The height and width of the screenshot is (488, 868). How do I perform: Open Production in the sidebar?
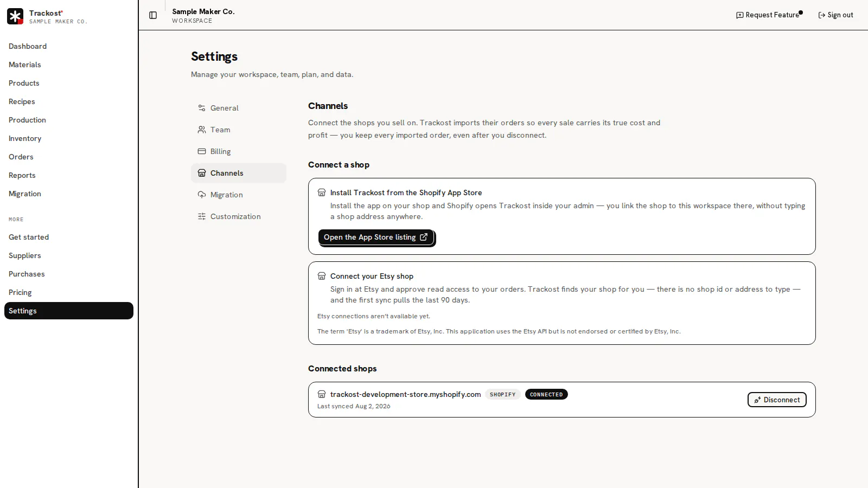(x=69, y=120)
